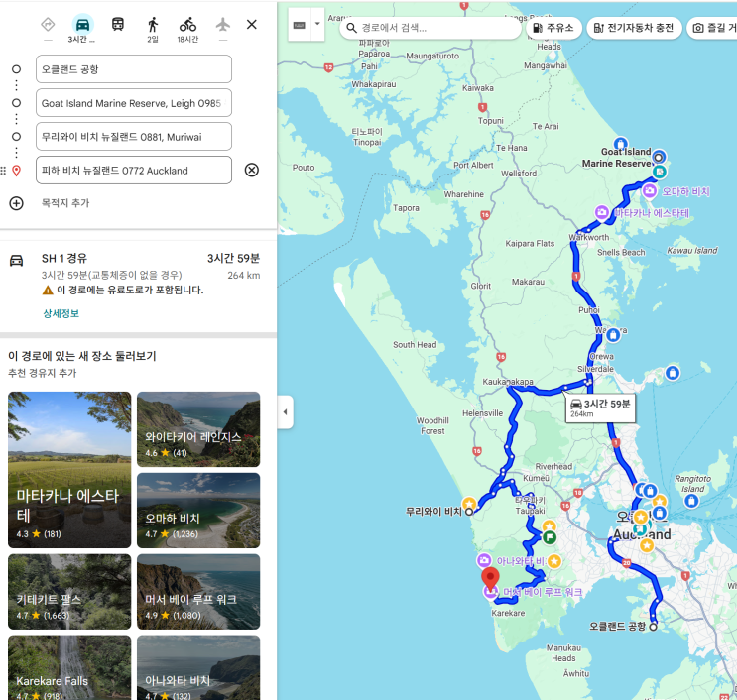Click the 오클랜드 공항 origin marker on map
The image size is (737, 700).
pyautogui.click(x=653, y=627)
